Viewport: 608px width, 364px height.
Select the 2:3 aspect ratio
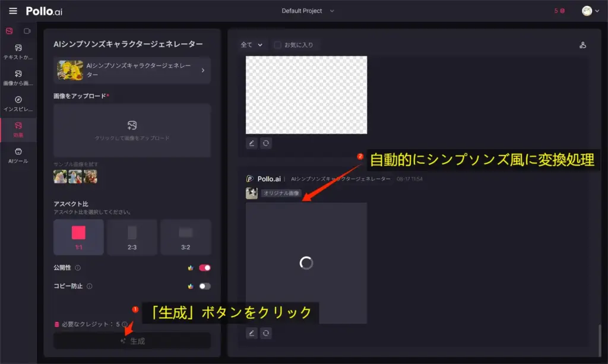(x=132, y=238)
